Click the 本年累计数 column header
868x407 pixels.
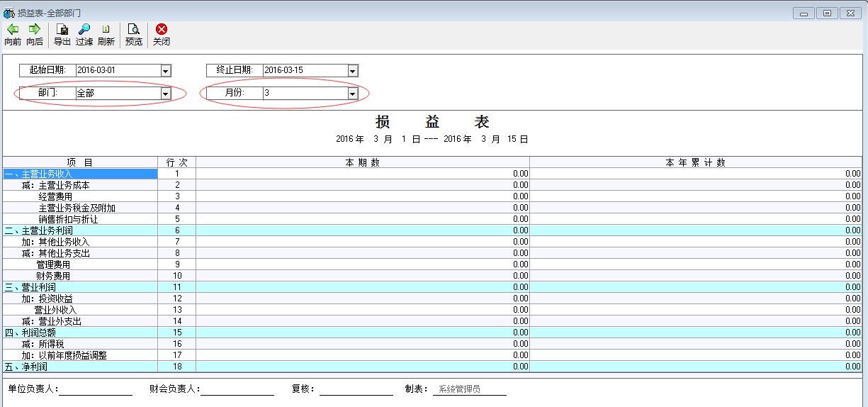[x=697, y=162]
